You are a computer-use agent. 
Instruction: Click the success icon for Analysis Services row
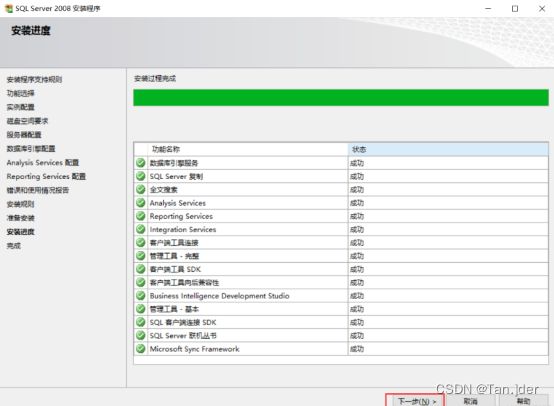point(141,203)
